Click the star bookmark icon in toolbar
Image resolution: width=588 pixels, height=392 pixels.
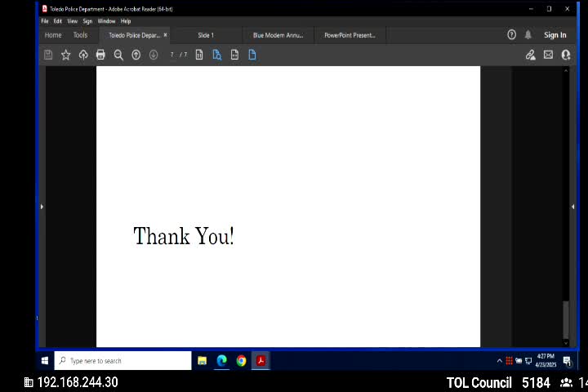tap(66, 55)
